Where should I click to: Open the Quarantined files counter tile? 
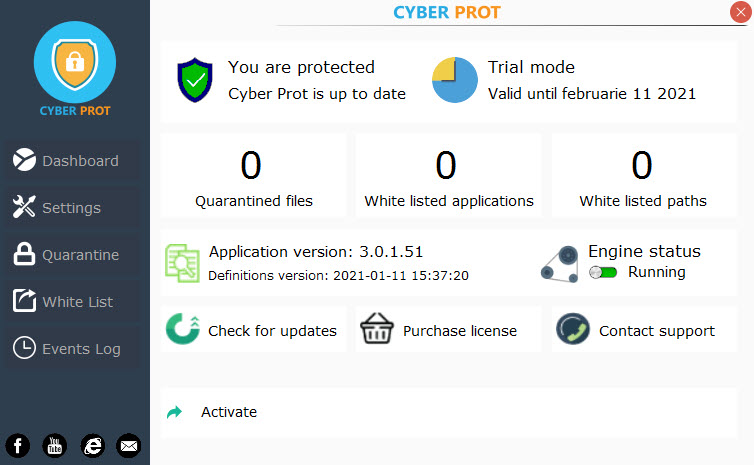click(253, 176)
